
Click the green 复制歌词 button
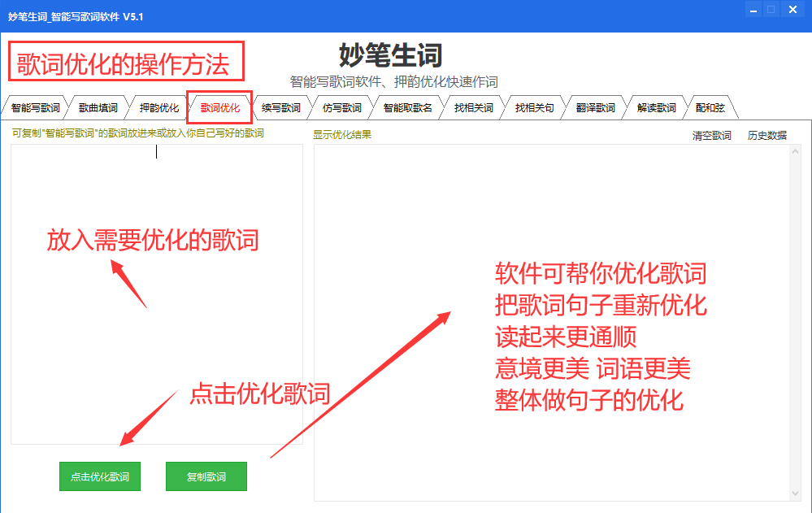[206, 476]
